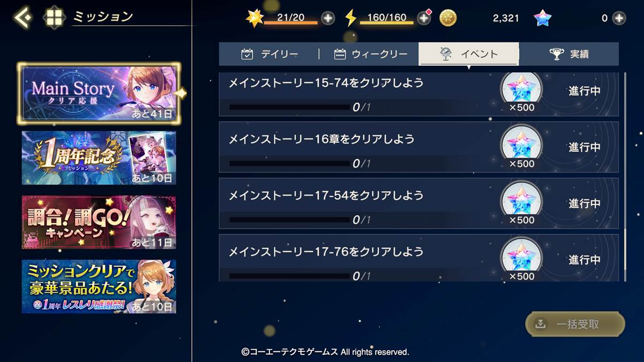Switch to the ウィークリー tab
The image size is (644, 362).
pos(370,54)
